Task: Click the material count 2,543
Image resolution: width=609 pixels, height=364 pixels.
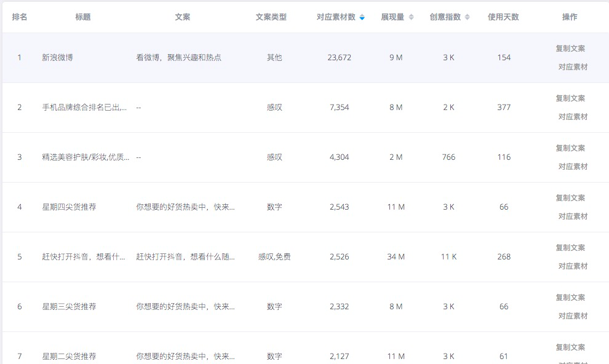Action: point(340,207)
